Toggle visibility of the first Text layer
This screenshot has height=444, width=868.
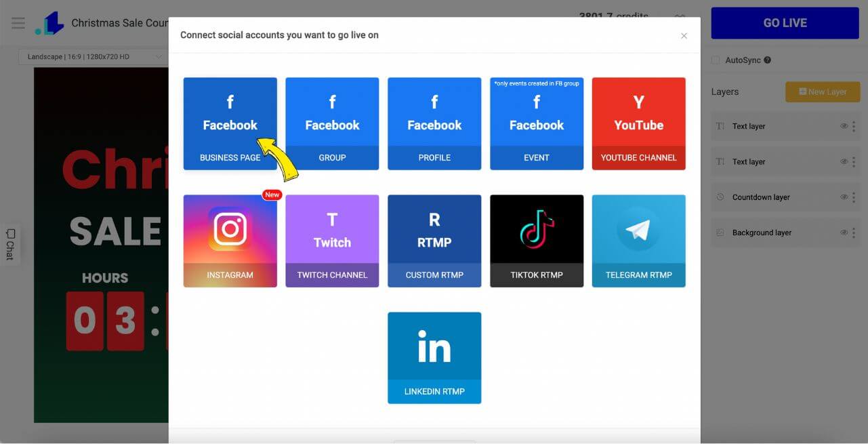pos(844,126)
